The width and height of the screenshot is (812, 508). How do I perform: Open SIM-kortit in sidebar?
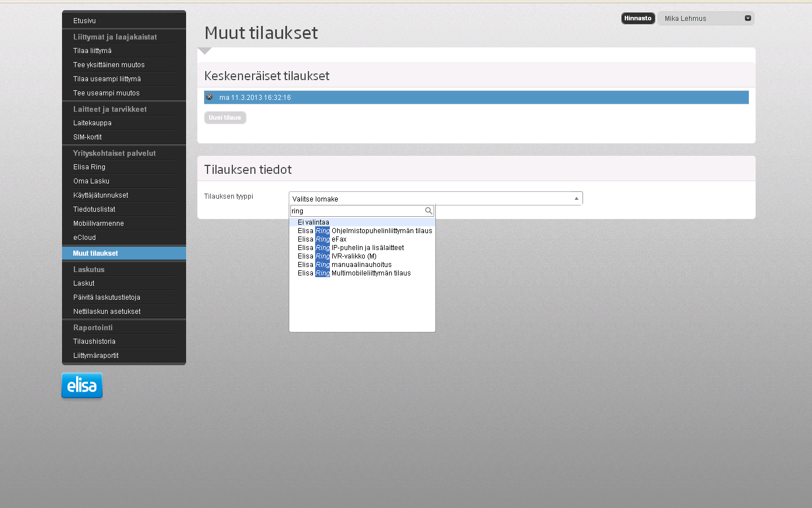pyautogui.click(x=87, y=137)
